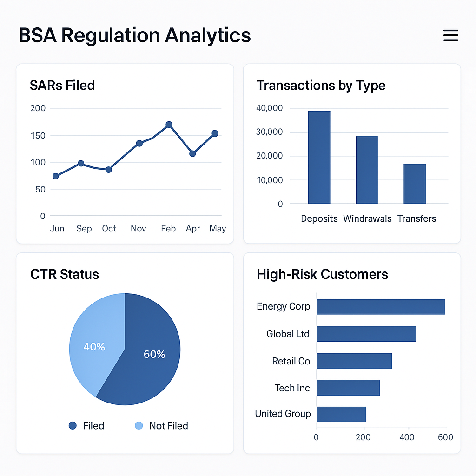This screenshot has width=476, height=476.
Task: Click the Feb data point on SARs line
Action: click(168, 124)
